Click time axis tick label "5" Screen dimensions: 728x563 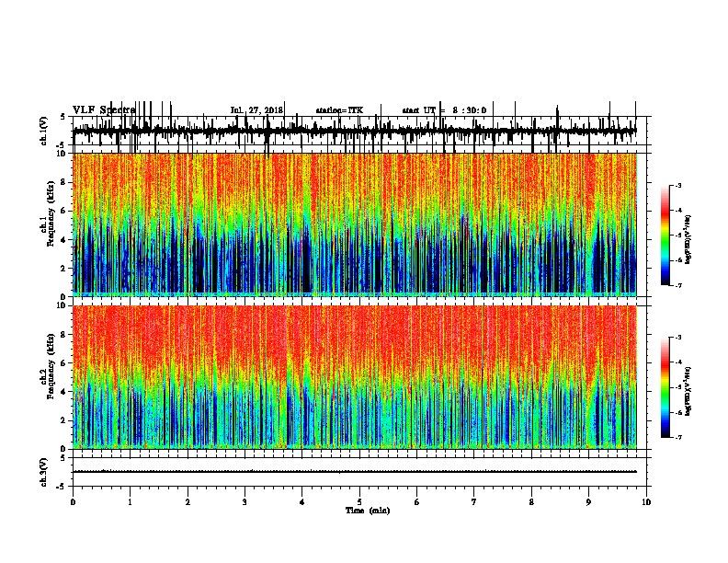point(359,502)
